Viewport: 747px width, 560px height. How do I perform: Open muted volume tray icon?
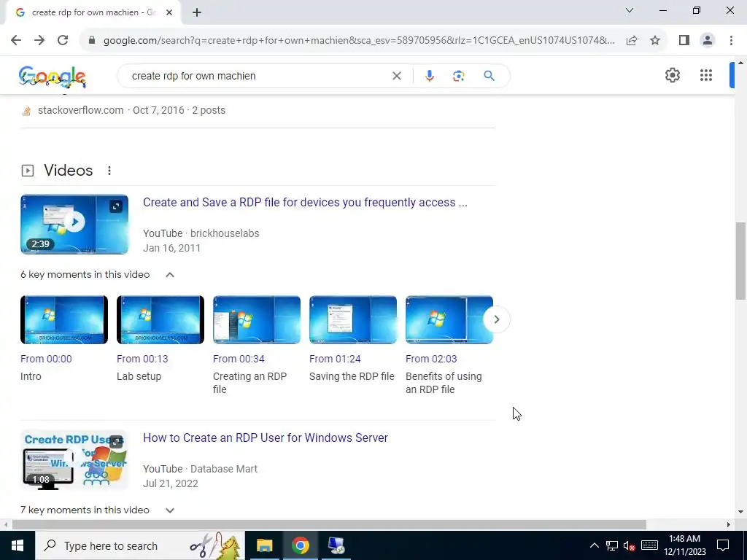point(630,545)
